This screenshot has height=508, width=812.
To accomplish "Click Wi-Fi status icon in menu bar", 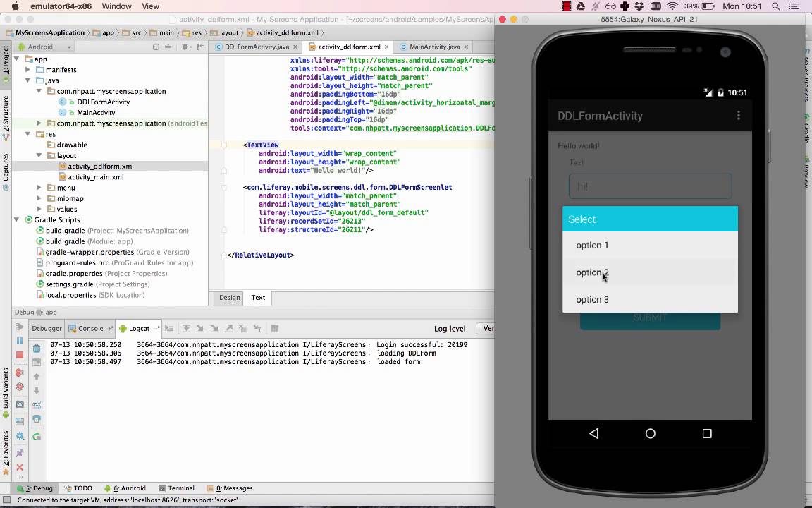I will pos(672,6).
